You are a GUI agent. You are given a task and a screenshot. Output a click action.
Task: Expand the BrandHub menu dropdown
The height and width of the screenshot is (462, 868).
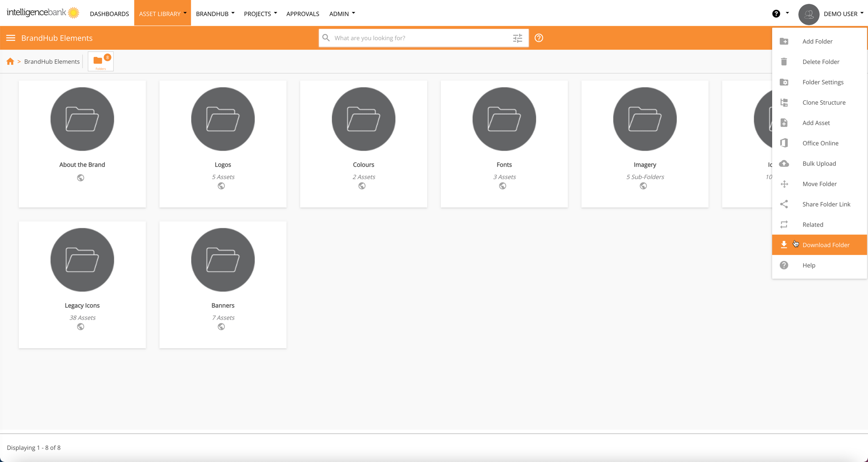point(215,14)
